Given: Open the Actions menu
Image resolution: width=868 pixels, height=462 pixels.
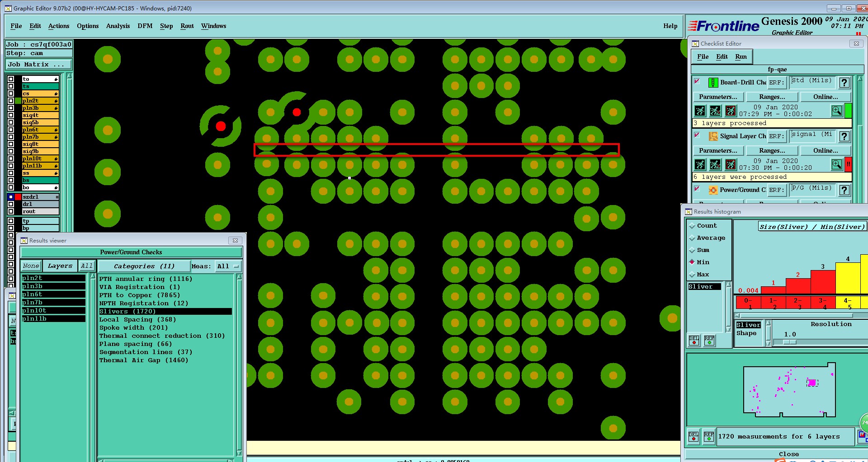Looking at the screenshot, I should tap(59, 26).
